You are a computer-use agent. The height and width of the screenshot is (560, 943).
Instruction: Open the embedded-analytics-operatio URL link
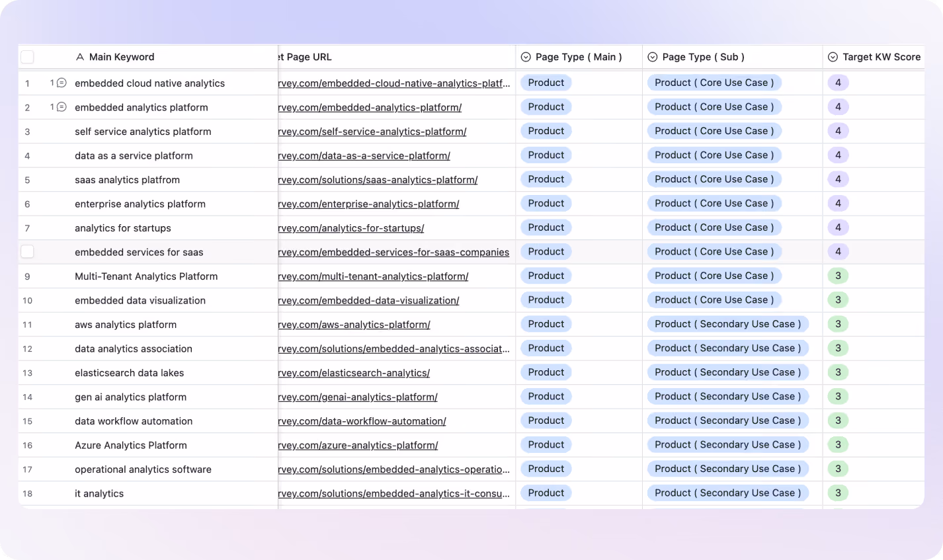[x=394, y=469]
